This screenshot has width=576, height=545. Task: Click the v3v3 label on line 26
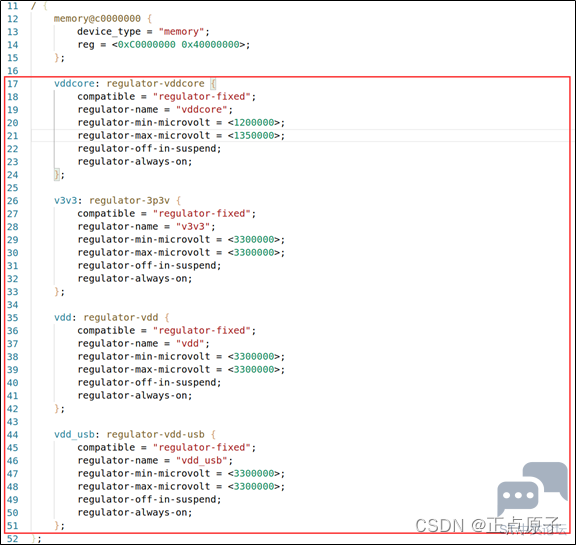tap(66, 201)
